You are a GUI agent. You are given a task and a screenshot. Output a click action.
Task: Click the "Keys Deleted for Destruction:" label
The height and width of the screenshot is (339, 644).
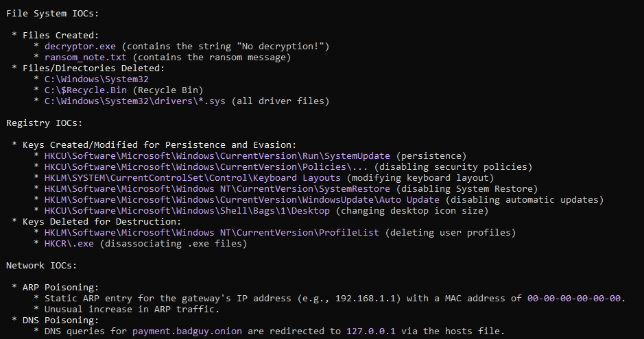(102, 221)
